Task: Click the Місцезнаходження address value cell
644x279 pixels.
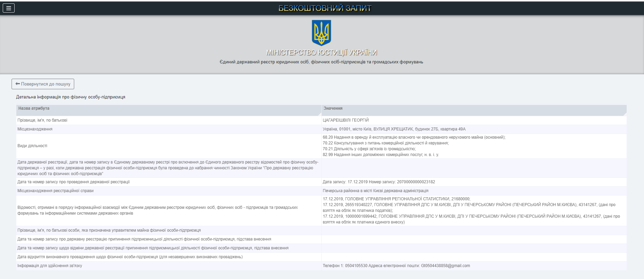Action: pos(394,129)
